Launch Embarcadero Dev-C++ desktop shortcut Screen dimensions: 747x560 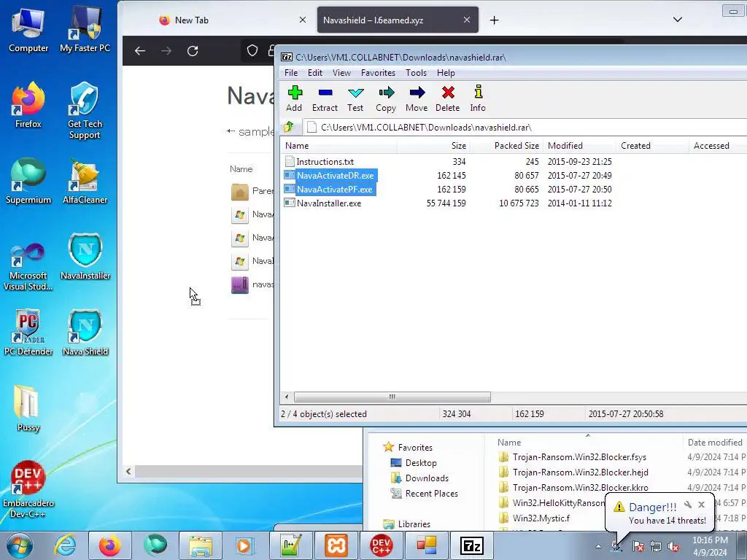point(28,489)
